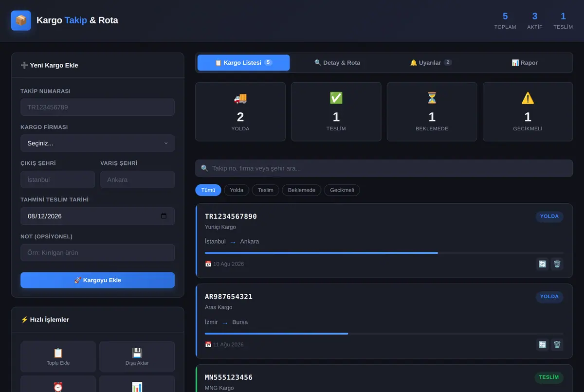Screen dimensions: 584x392
Task: Click the tracking number TR1234567890
Action: 231,216
